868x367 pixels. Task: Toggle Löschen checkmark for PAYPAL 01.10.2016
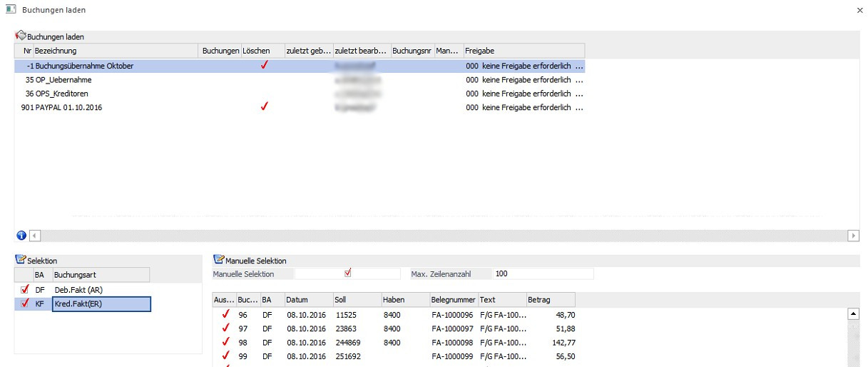tap(265, 107)
